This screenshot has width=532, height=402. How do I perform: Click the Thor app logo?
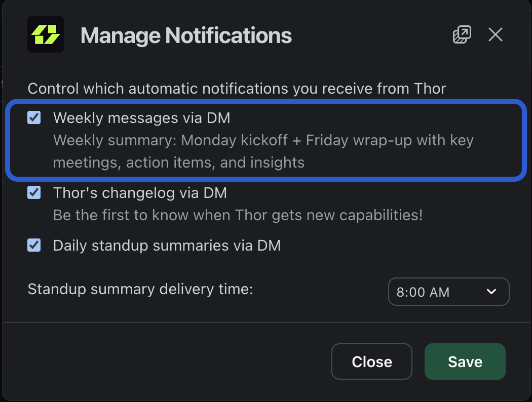46,34
